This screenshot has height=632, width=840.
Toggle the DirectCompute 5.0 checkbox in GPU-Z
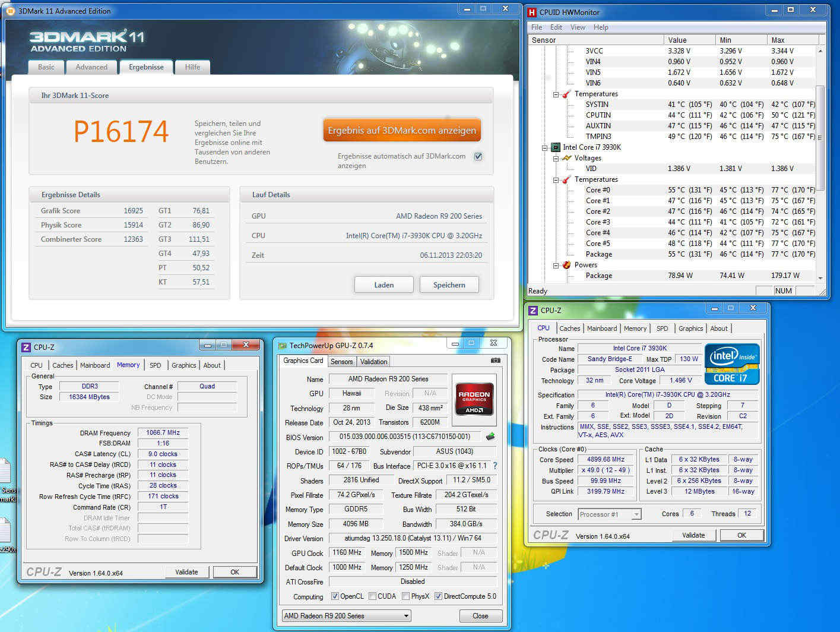(438, 596)
